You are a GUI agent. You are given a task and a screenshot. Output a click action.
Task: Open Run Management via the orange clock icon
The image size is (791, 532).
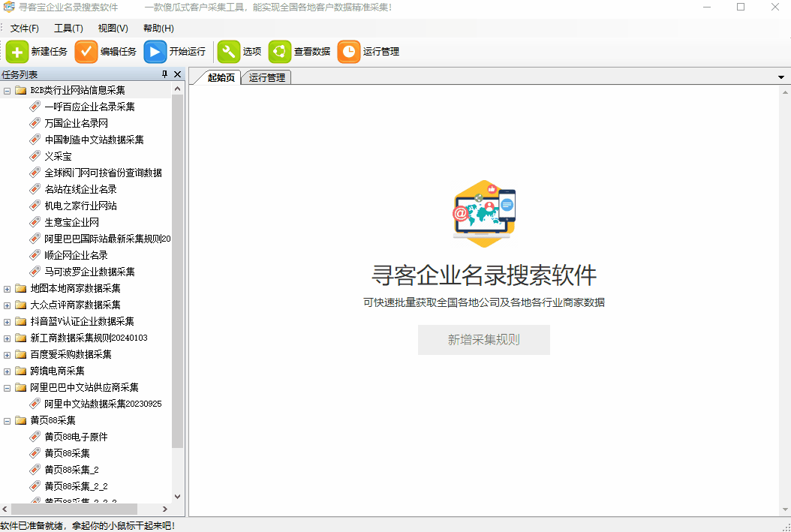[x=349, y=52]
